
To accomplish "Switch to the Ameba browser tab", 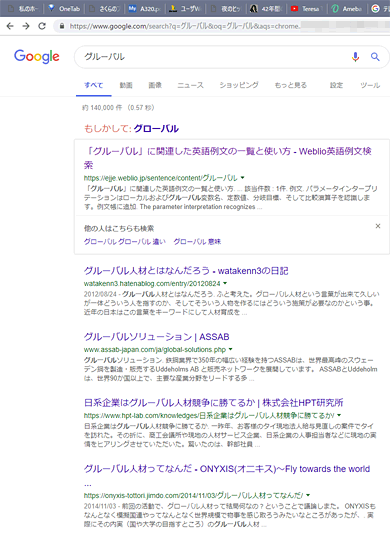I will (347, 9).
